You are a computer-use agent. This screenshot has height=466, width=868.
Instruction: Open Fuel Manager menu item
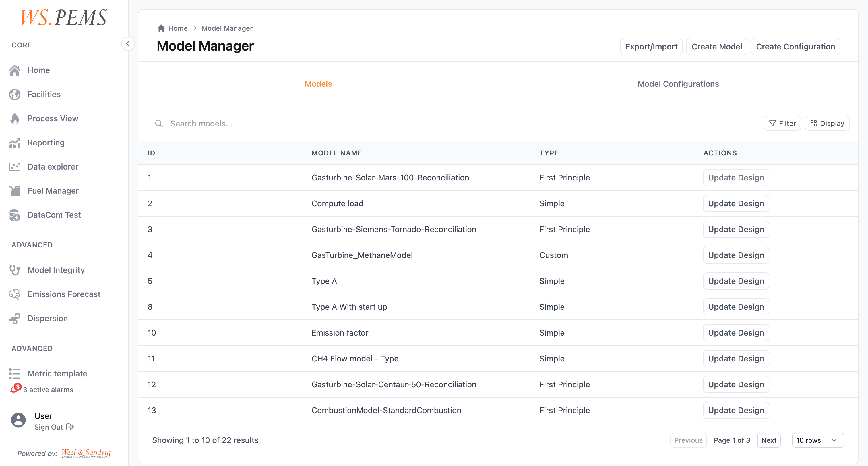point(53,191)
